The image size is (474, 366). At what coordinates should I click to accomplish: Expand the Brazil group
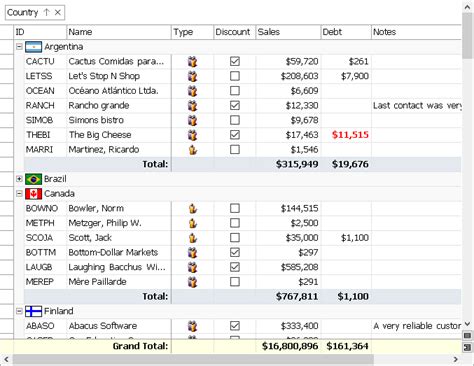coord(19,179)
